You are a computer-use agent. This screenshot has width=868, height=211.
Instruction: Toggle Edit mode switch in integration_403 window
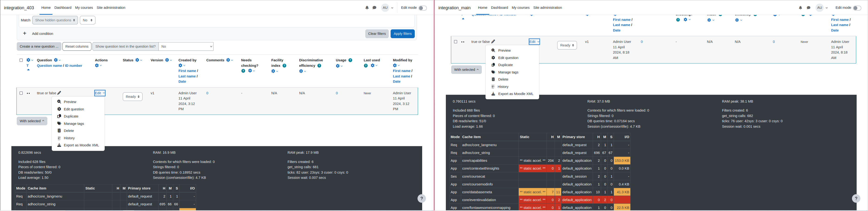pyautogui.click(x=423, y=8)
